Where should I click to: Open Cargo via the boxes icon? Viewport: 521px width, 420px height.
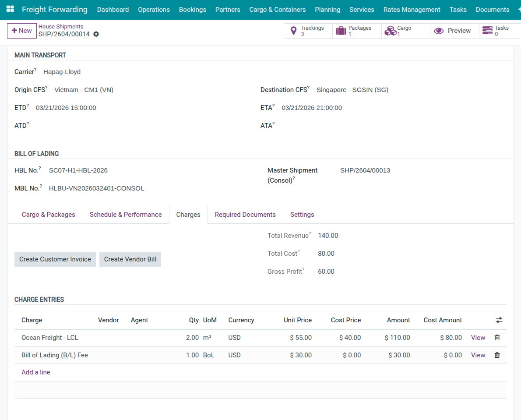(x=390, y=31)
